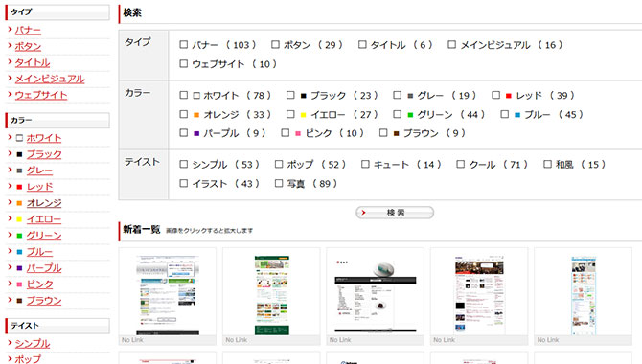Open the メインビジュアル sidebar link
642x364 pixels.
click(50, 79)
